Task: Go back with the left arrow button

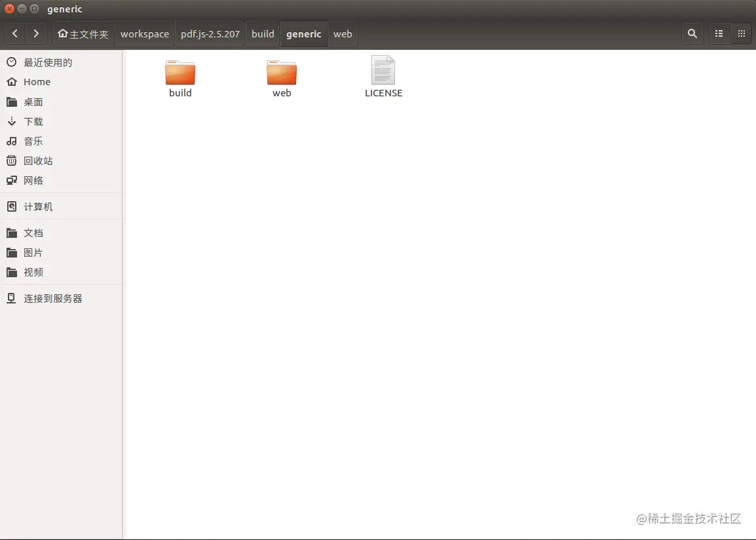Action: tap(15, 34)
